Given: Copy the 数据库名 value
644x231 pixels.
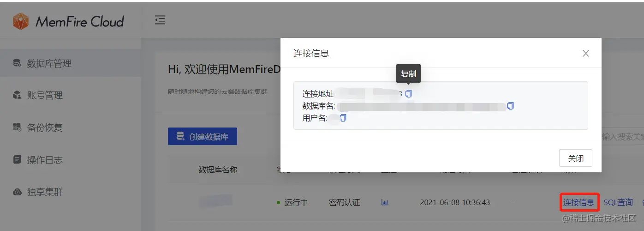Looking at the screenshot, I should [x=510, y=106].
